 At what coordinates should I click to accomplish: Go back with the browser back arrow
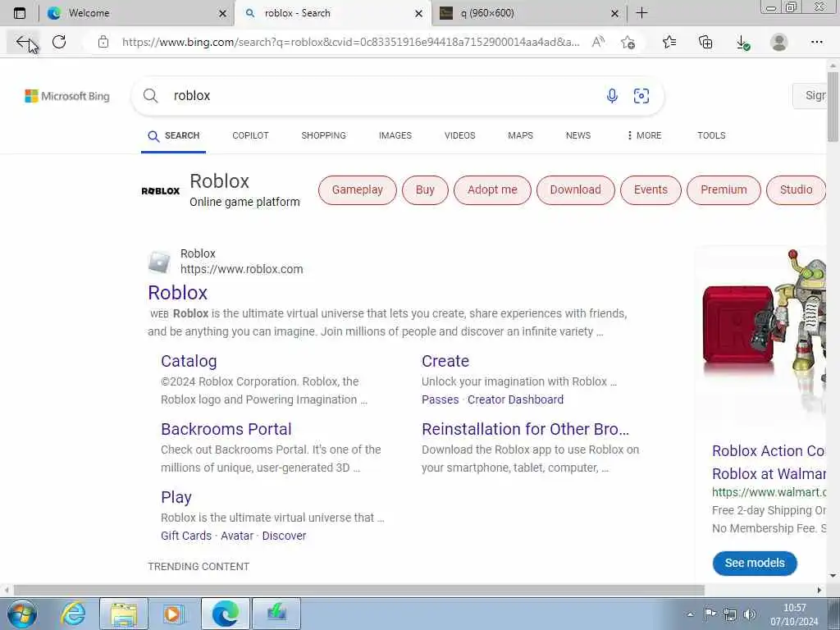click(x=22, y=42)
